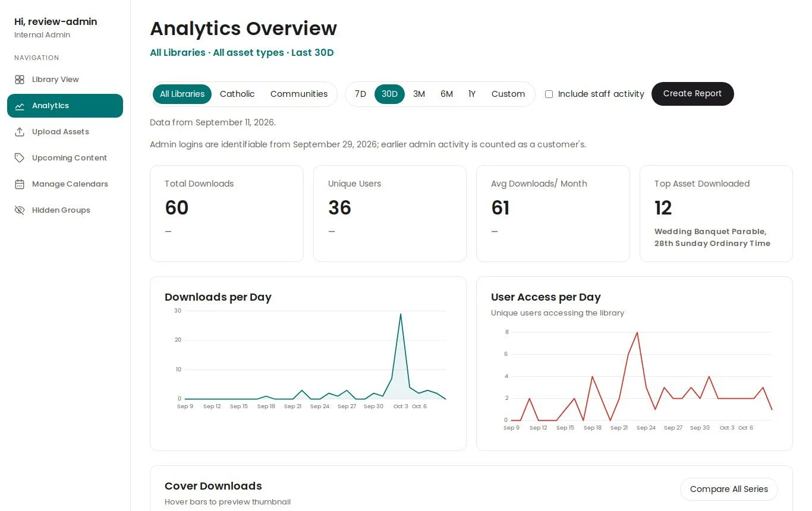812x511 pixels.
Task: Select the 7D time range
Action: pyautogui.click(x=360, y=94)
